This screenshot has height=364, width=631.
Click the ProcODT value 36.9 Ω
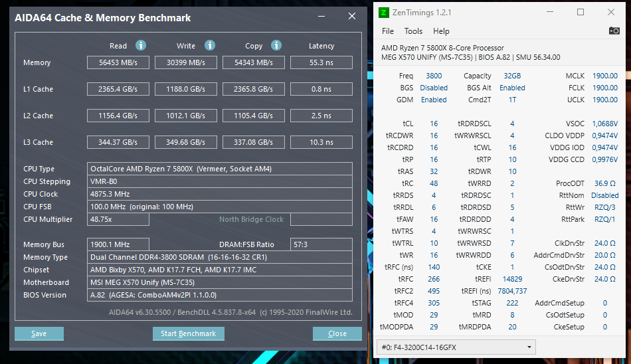pyautogui.click(x=605, y=183)
